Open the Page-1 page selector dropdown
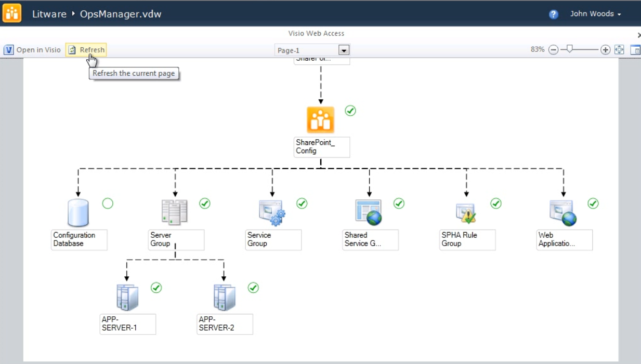641x364 pixels. 343,49
